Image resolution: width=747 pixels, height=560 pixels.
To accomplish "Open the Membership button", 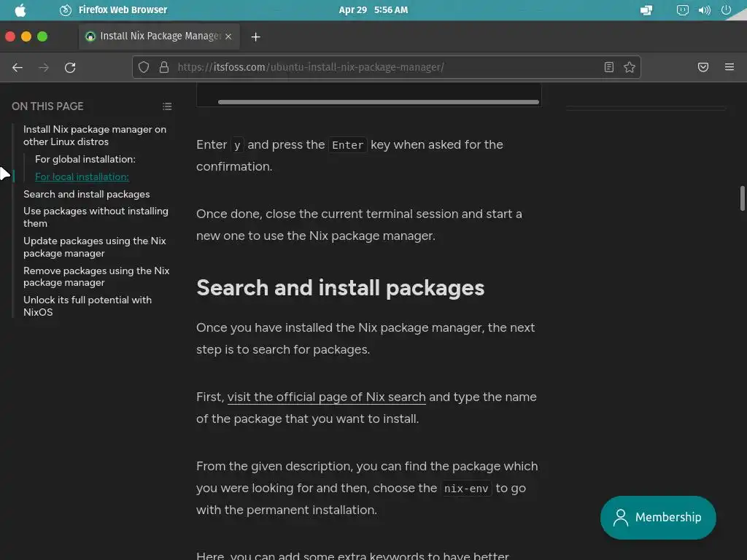I will tap(658, 517).
